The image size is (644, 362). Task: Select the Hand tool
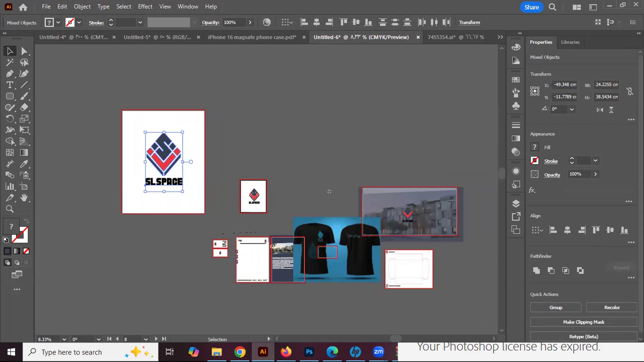pyautogui.click(x=24, y=197)
